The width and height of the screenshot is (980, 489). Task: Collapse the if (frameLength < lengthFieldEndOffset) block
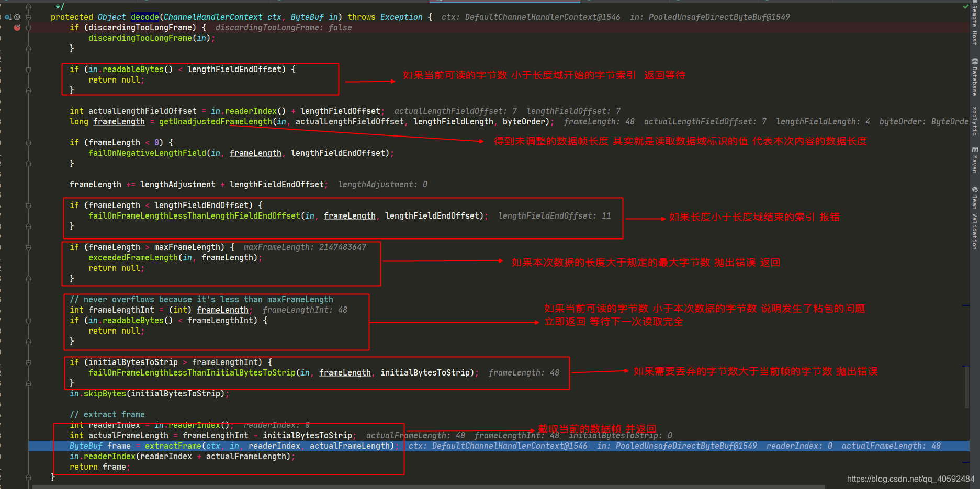[28, 206]
